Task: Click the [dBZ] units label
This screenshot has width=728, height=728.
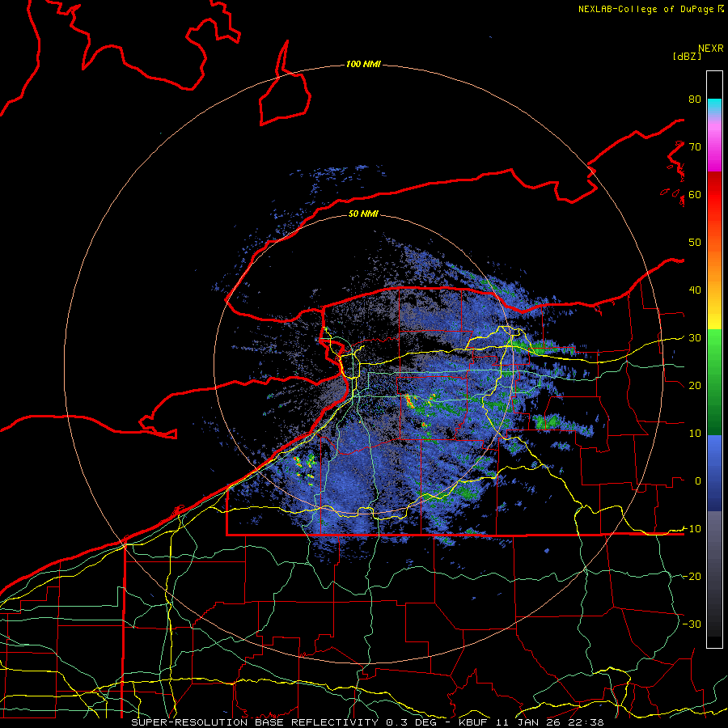Action: [x=687, y=57]
